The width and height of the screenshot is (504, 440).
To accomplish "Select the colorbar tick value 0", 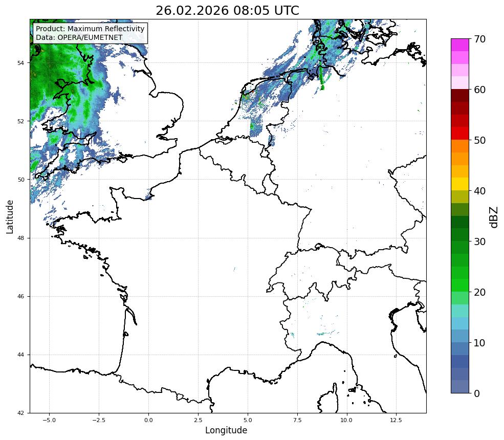I will [477, 393].
